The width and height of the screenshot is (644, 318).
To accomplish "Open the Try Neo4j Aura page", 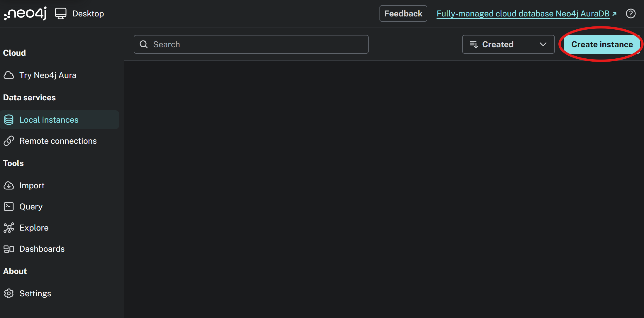I will pyautogui.click(x=60, y=75).
